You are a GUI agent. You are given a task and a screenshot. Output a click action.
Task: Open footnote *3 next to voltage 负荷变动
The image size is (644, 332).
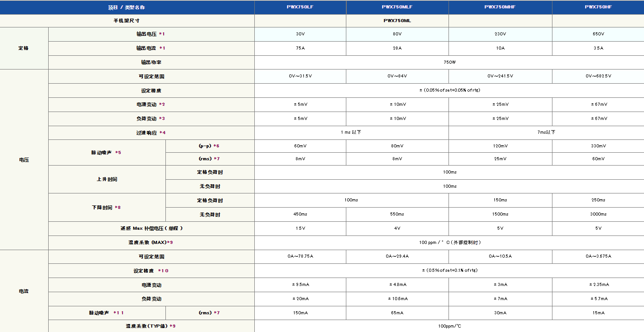162,119
